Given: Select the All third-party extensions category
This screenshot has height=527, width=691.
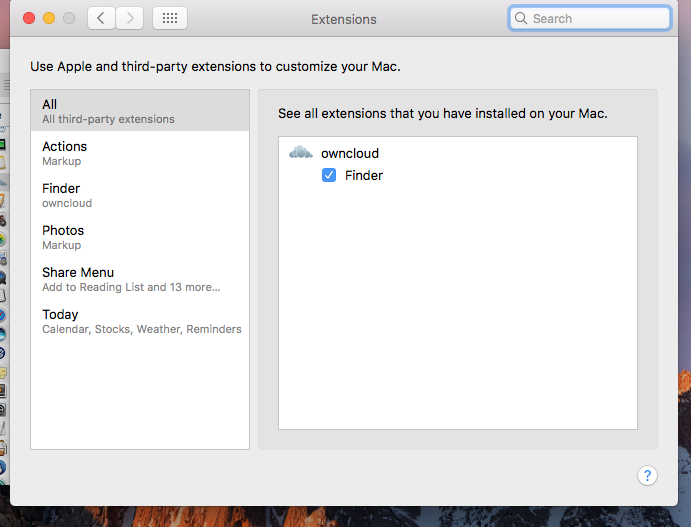Looking at the screenshot, I should point(140,111).
